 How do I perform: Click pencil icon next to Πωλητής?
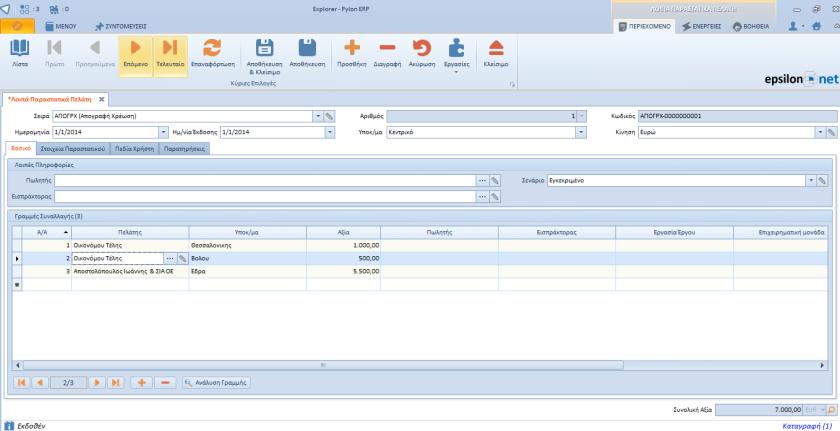pos(495,181)
